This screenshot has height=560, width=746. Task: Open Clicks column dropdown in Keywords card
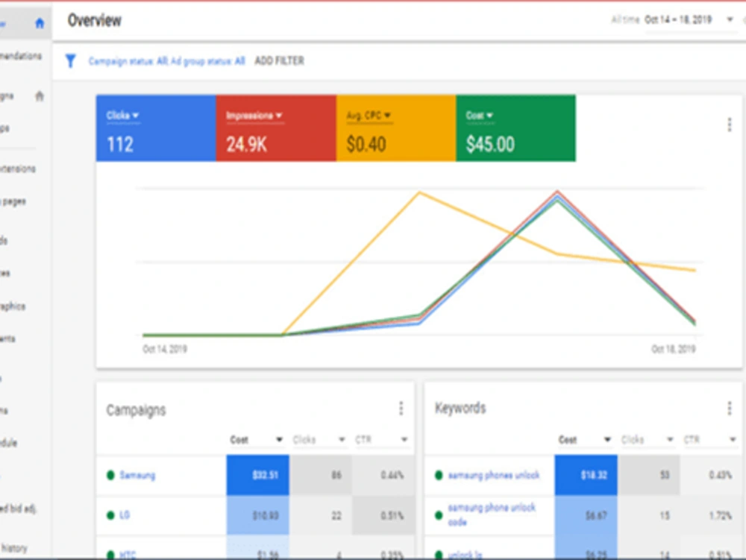(670, 440)
